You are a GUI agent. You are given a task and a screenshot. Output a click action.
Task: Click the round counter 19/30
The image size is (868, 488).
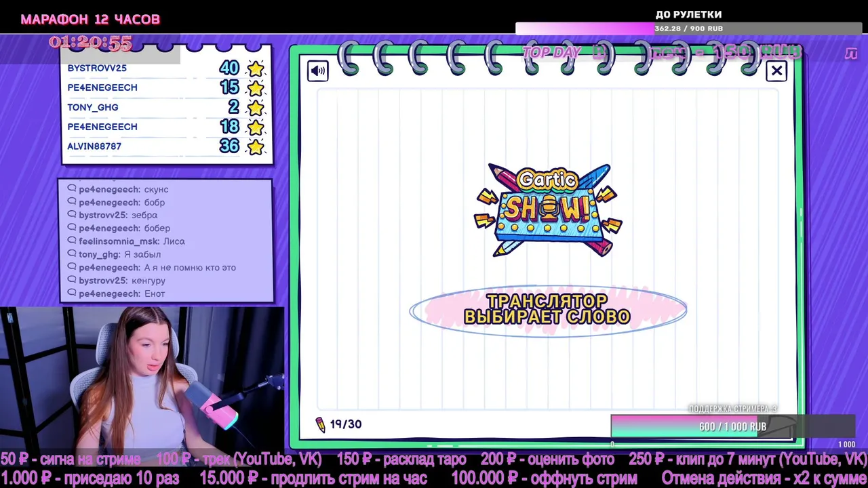[x=346, y=424]
